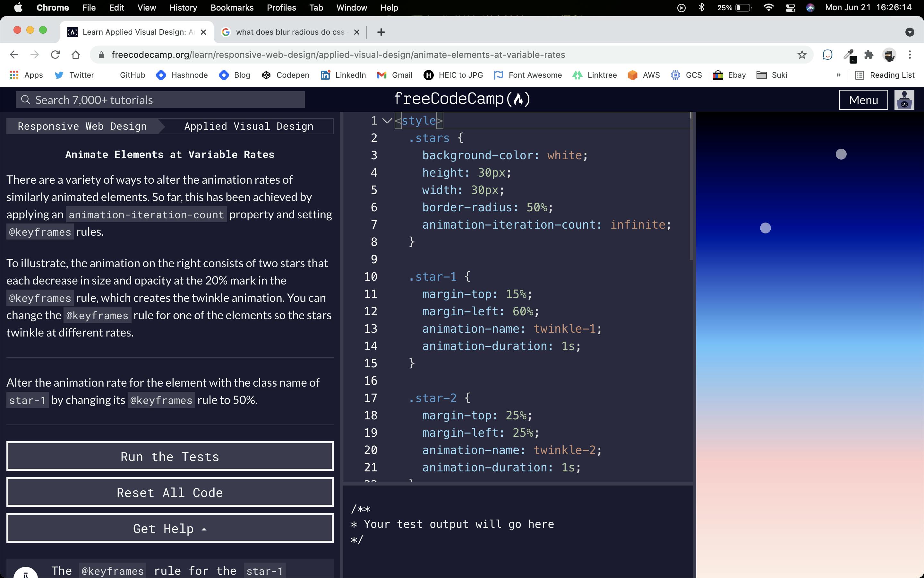Click the freeCodeCamp user avatar icon
This screenshot has width=924, height=578.
click(904, 100)
